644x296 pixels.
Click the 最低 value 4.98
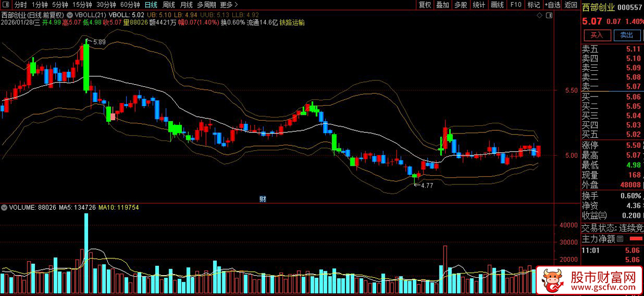[x=634, y=165]
